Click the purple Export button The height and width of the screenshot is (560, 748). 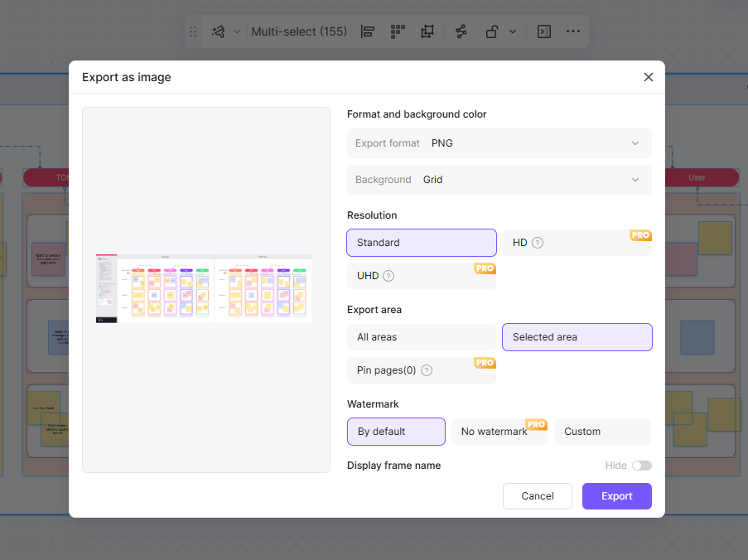(x=617, y=496)
